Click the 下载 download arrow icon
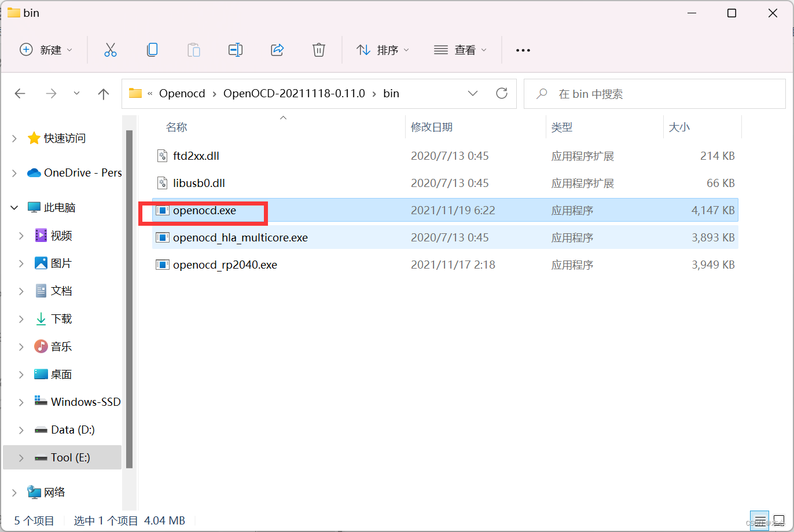Screen dimensions: 794x532 [x=41, y=318]
